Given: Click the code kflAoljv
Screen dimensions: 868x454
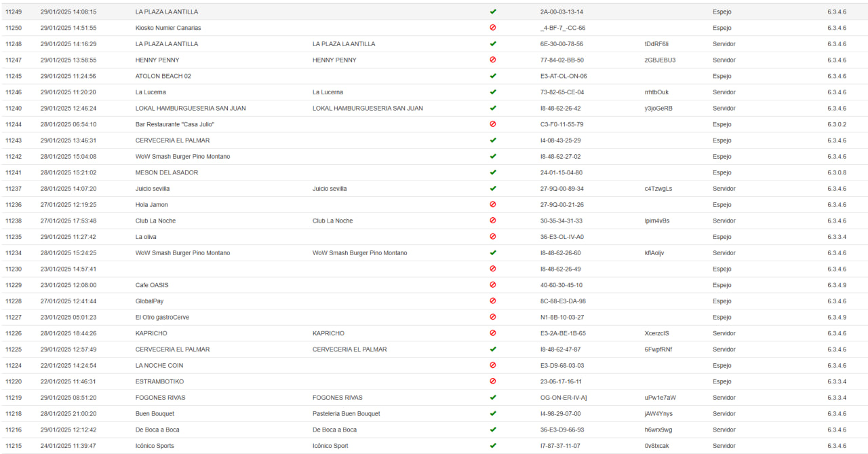Looking at the screenshot, I should pos(654,252).
